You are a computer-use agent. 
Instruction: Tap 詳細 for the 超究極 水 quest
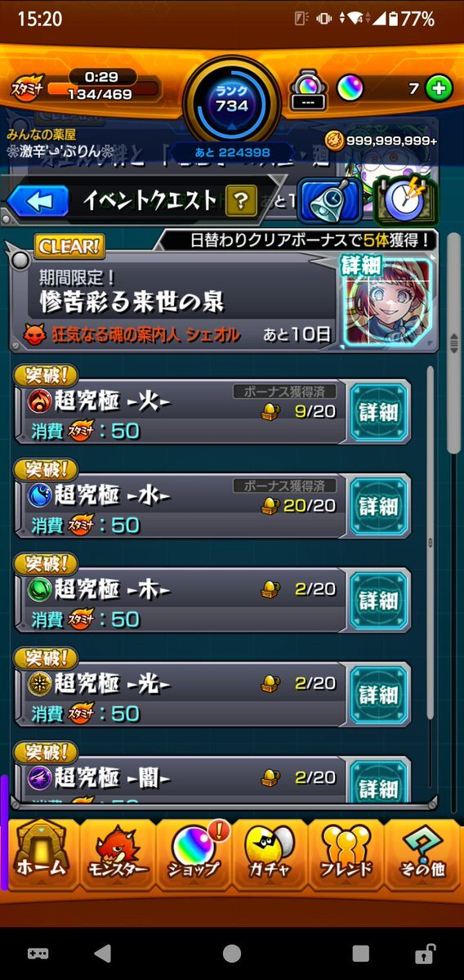(x=379, y=506)
